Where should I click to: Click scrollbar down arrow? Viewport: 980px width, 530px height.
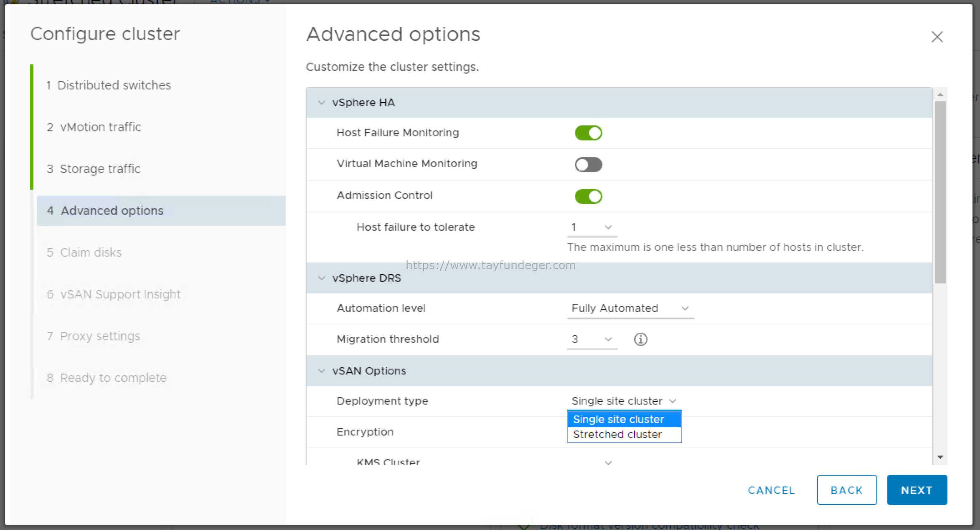click(940, 457)
